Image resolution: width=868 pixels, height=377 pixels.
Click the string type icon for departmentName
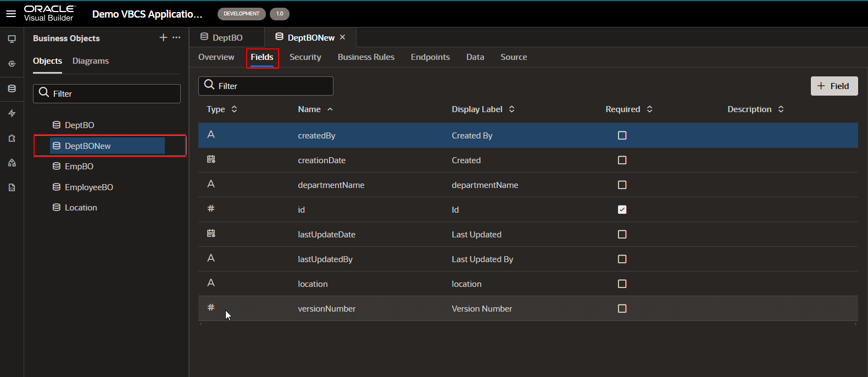(211, 184)
